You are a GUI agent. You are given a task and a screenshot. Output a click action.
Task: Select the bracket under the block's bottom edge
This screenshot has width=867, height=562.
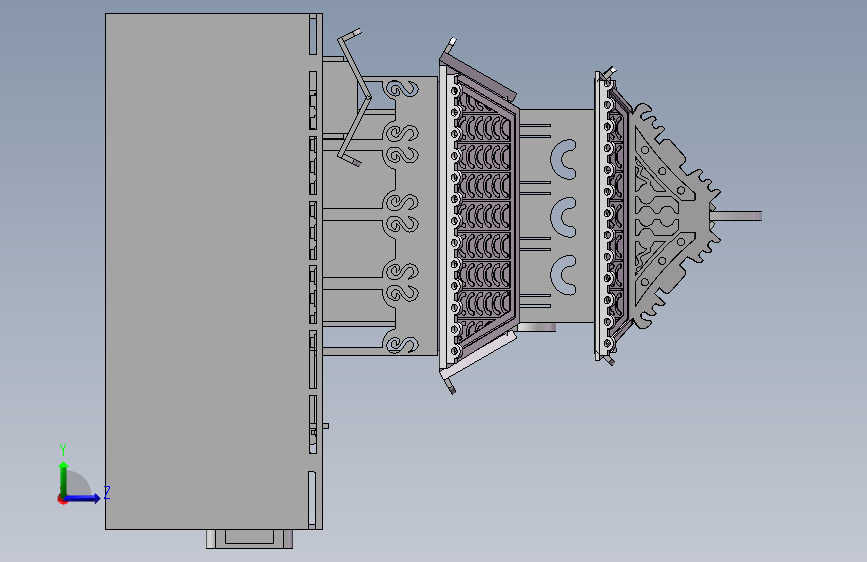pyautogui.click(x=249, y=539)
